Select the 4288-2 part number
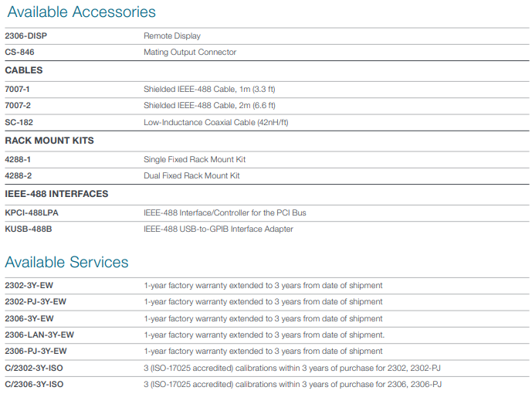Screen dimensions: 532x411 click(18, 175)
